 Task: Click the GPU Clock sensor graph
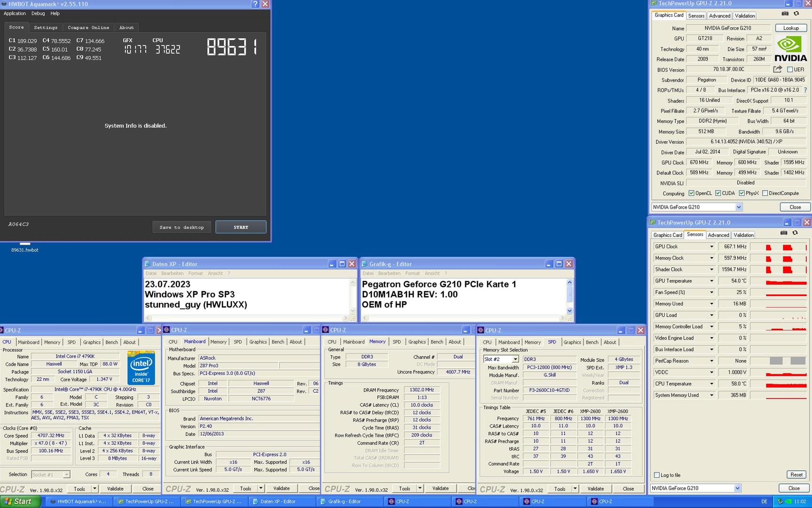click(x=779, y=246)
